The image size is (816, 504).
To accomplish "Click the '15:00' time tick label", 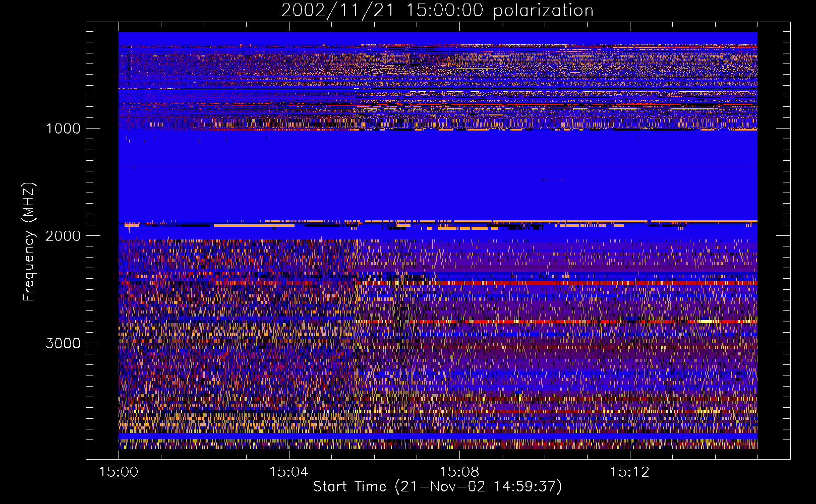I will coord(119,472).
